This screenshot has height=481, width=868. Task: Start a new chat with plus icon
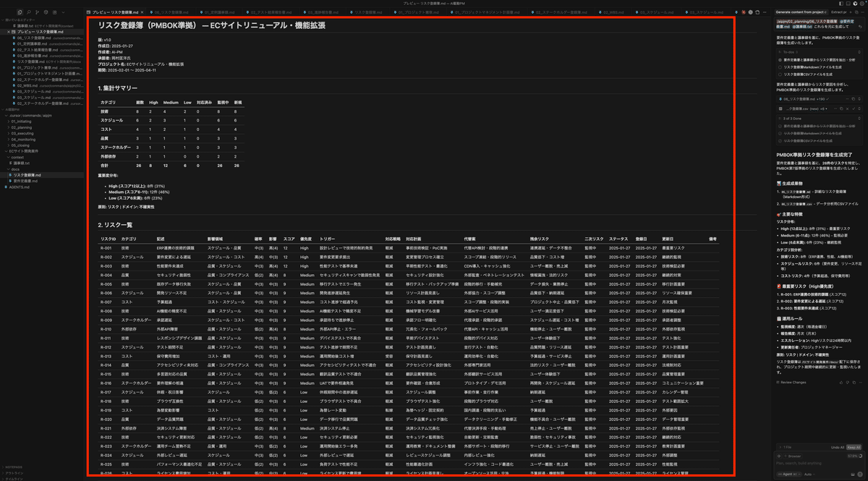851,12
